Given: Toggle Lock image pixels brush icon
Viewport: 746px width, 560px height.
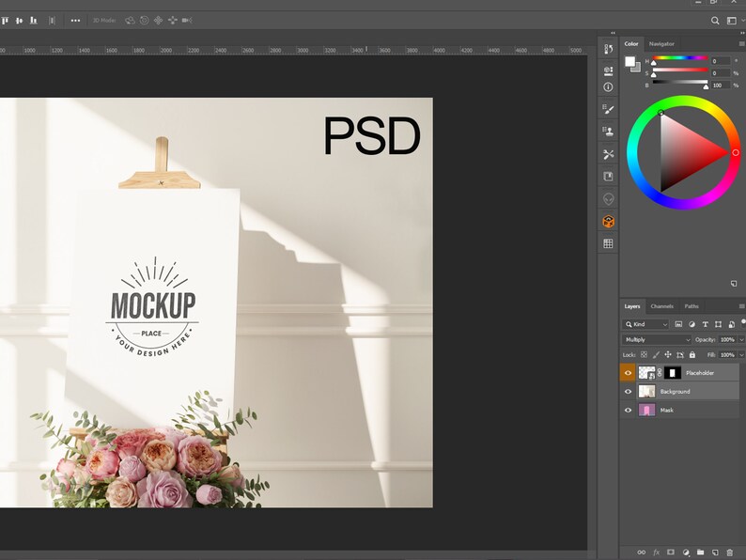Looking at the screenshot, I should tap(656, 355).
